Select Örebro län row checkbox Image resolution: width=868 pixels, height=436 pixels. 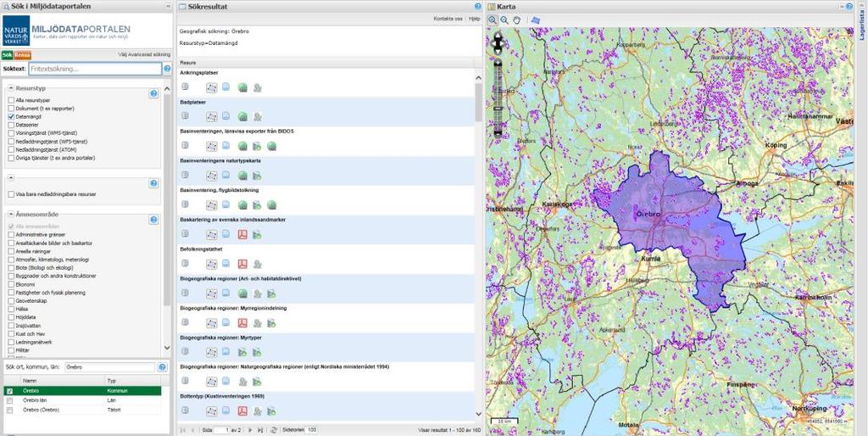point(9,400)
